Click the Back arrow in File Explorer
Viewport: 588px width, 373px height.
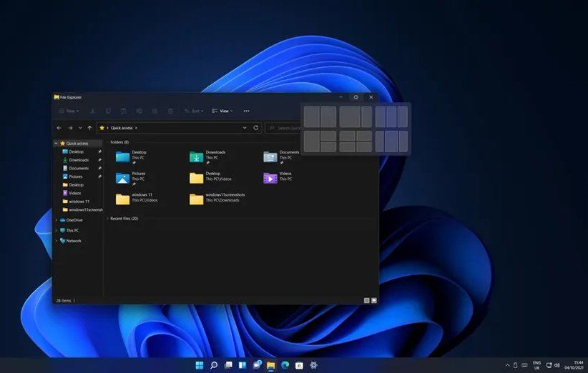[59, 128]
